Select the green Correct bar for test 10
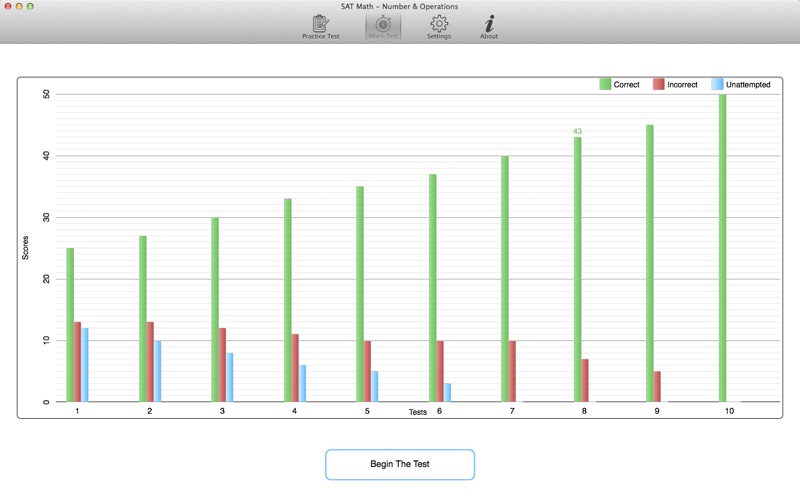 click(722, 248)
